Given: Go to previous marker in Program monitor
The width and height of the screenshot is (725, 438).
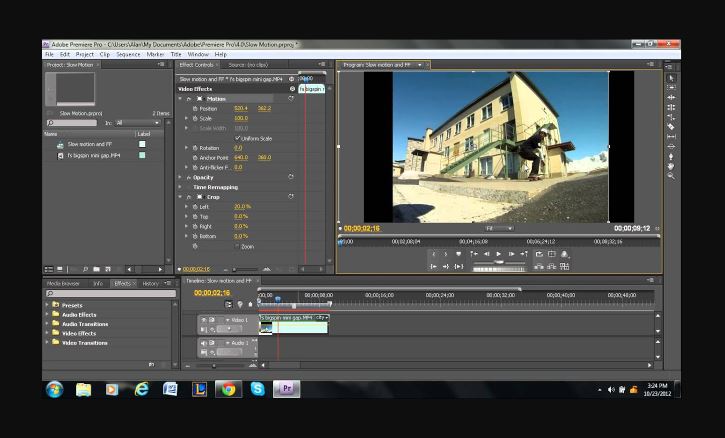Looking at the screenshot, I should click(473, 254).
